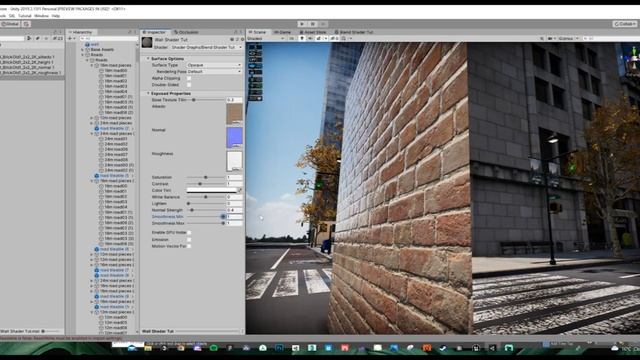The height and width of the screenshot is (360, 640).
Task: Select the Albedo texture slot
Action: [234, 114]
